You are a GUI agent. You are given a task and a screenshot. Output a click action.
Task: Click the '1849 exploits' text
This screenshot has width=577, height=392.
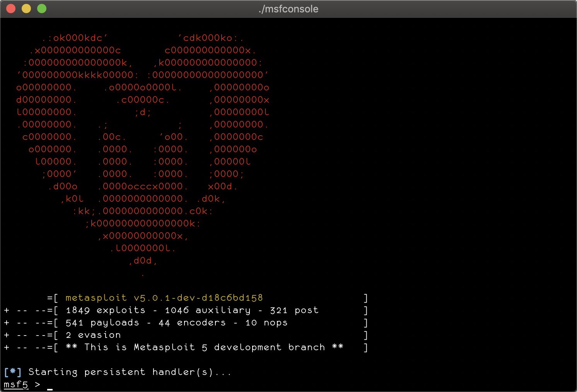point(106,310)
